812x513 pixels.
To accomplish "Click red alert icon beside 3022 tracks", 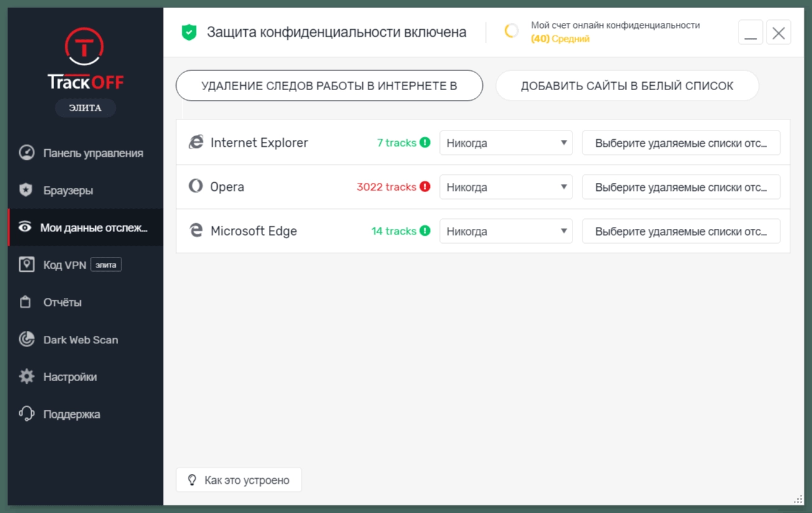I will 425,187.
